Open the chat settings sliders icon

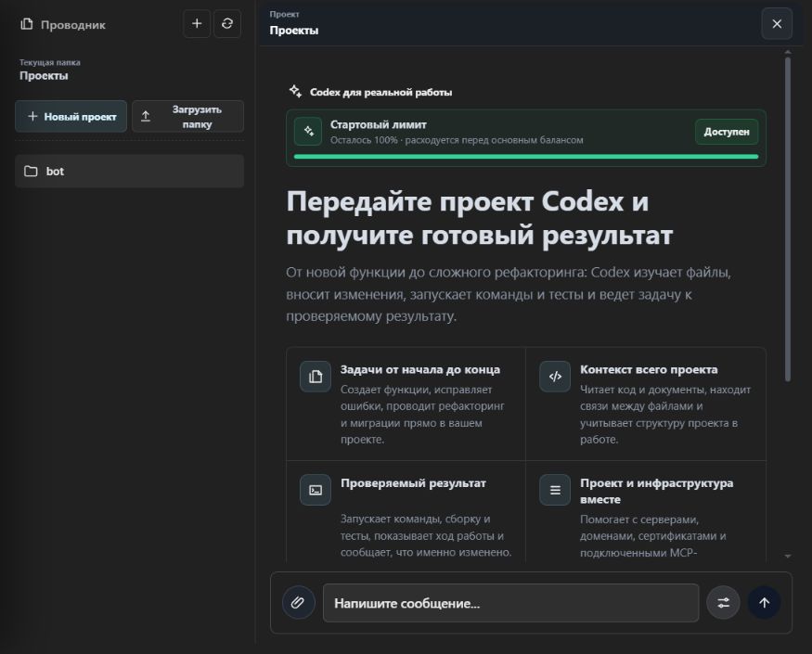coord(724,602)
